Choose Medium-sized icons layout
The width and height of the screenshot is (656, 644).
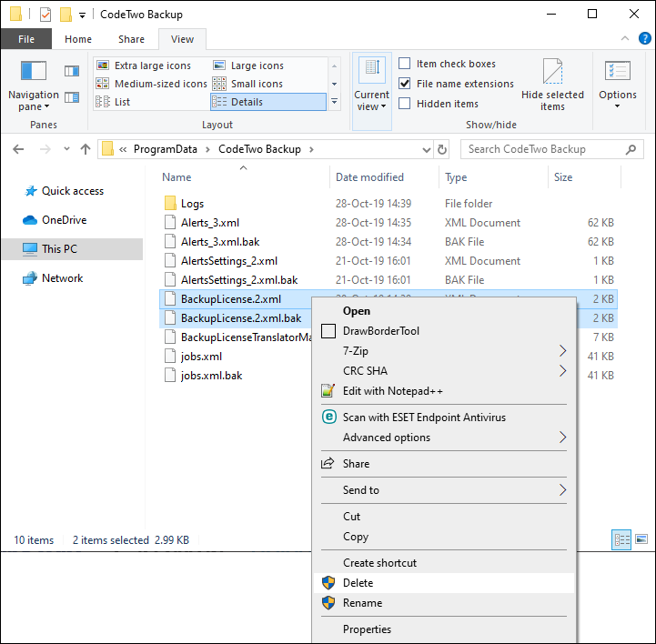pyautogui.click(x=151, y=84)
